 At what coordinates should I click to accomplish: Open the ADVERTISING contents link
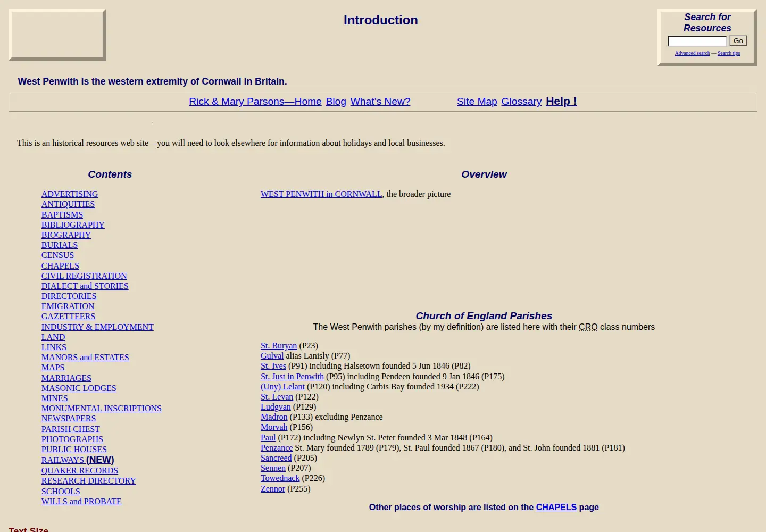click(70, 194)
